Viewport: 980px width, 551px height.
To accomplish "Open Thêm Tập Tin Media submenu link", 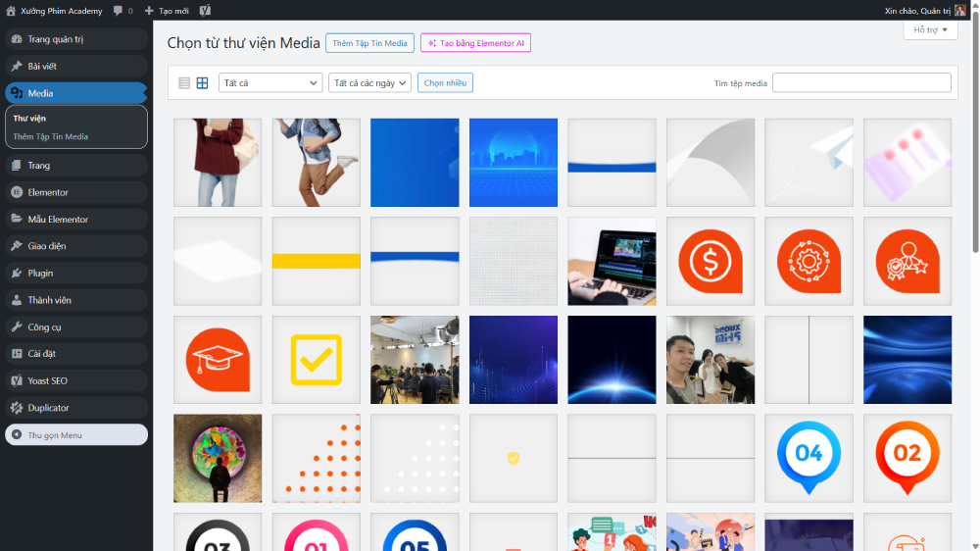I will (51, 136).
